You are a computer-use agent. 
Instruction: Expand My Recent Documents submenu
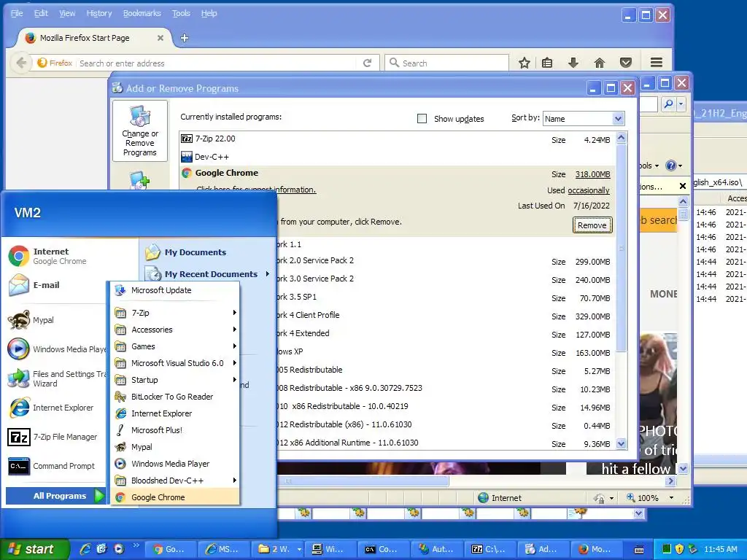208,274
